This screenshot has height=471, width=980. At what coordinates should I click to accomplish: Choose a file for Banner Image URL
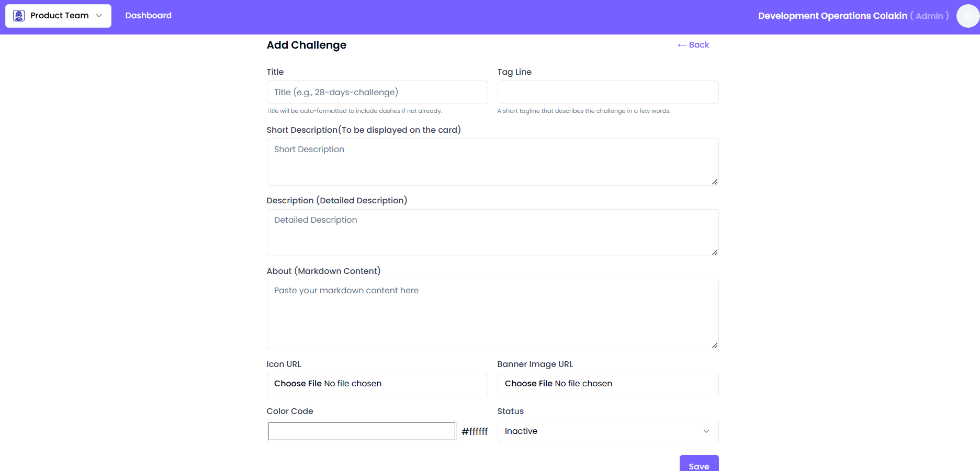[x=528, y=384]
